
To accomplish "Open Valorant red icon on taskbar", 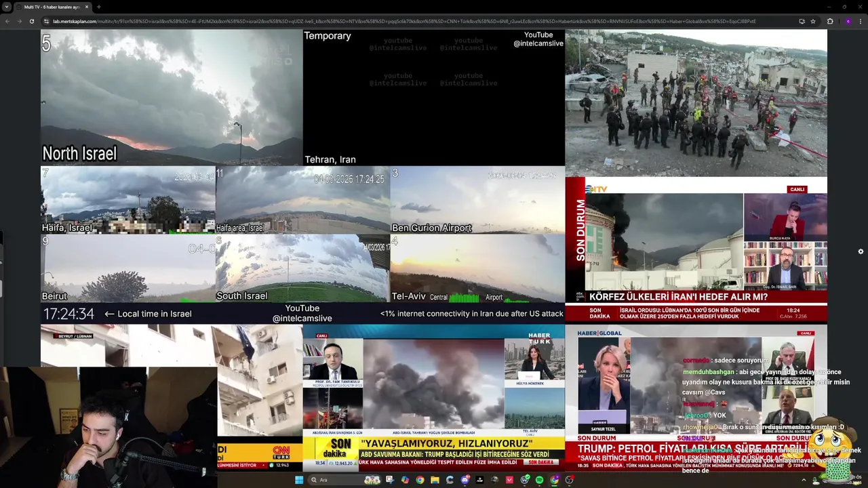I will [x=509, y=480].
